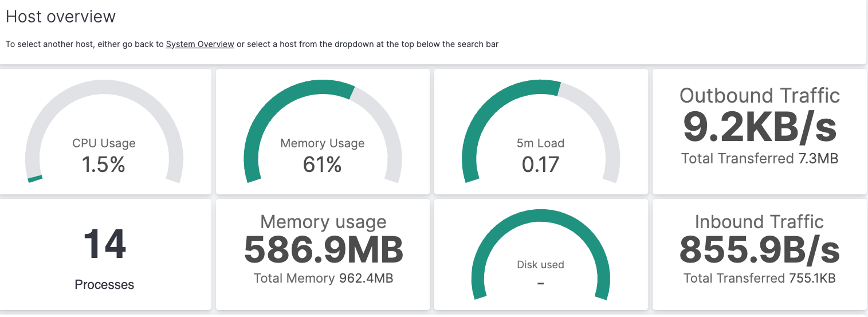
Task: Click the Processes label
Action: (104, 284)
